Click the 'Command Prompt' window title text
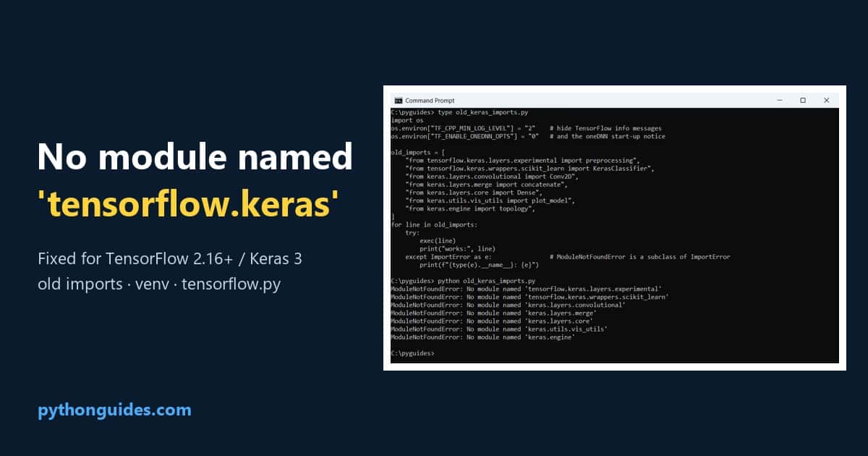 (x=430, y=101)
